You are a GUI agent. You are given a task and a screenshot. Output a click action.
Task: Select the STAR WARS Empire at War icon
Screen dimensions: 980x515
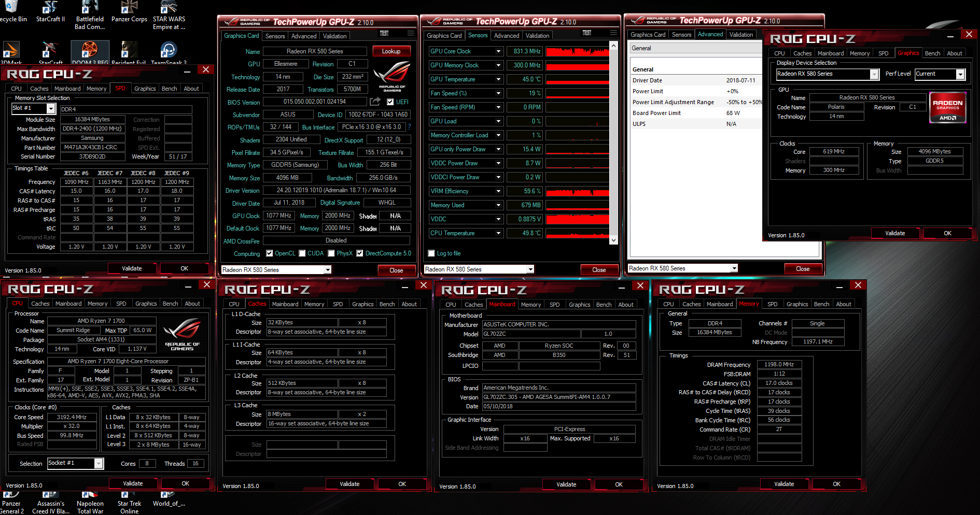pos(169,15)
